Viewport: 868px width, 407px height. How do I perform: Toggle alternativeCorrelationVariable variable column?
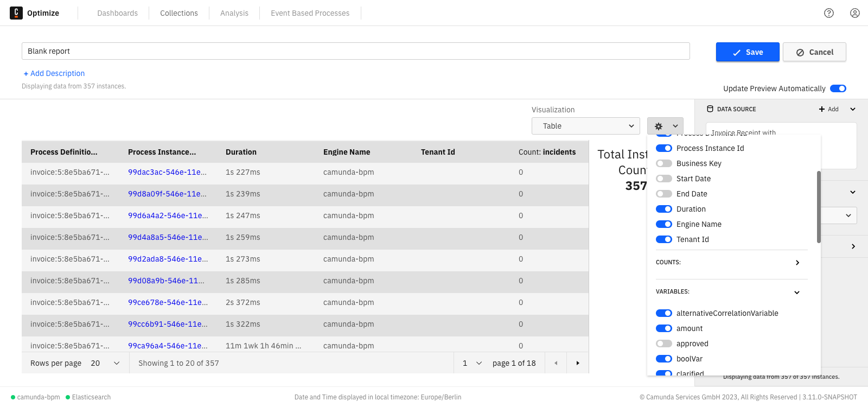(x=664, y=313)
